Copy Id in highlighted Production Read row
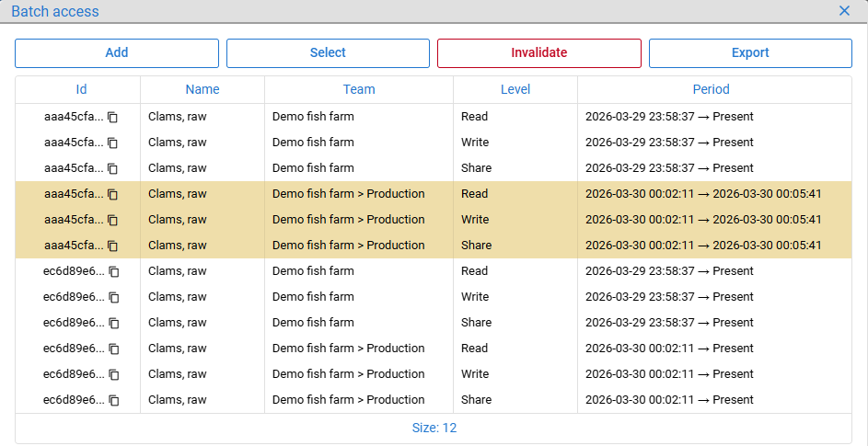The height and width of the screenshot is (446, 868). [x=113, y=194]
